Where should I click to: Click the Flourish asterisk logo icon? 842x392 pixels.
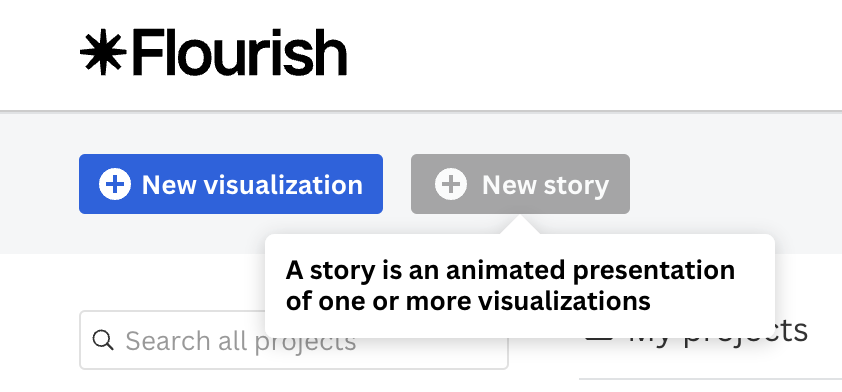103,52
